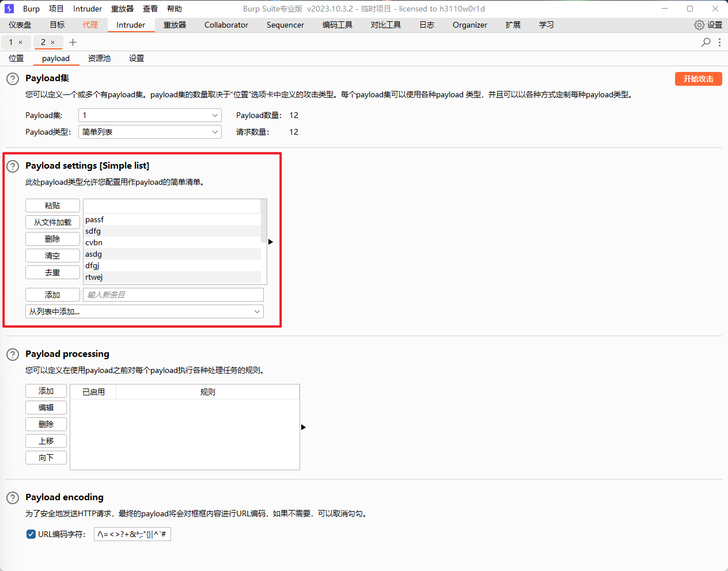Click the arrow beside the processing rules table
The width and height of the screenshot is (728, 571).
(x=304, y=427)
